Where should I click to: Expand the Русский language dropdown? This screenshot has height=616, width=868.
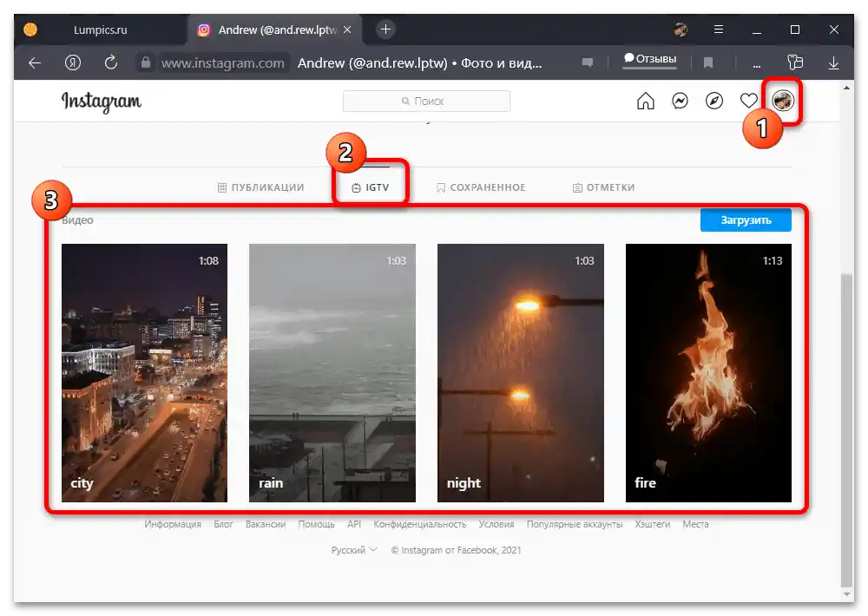pos(354,550)
